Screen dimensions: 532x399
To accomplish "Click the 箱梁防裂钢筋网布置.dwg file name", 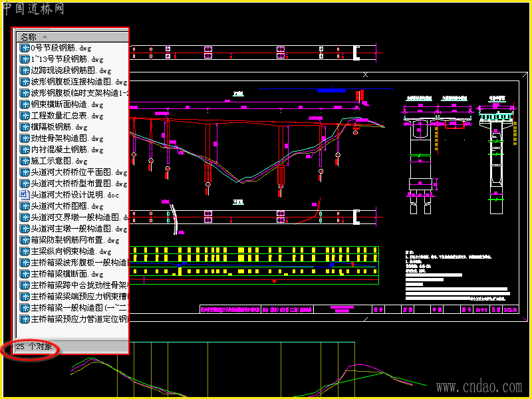I will (x=75, y=240).
